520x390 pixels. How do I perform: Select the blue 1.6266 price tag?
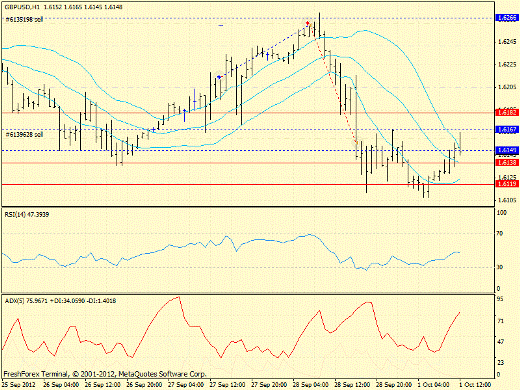click(507, 18)
